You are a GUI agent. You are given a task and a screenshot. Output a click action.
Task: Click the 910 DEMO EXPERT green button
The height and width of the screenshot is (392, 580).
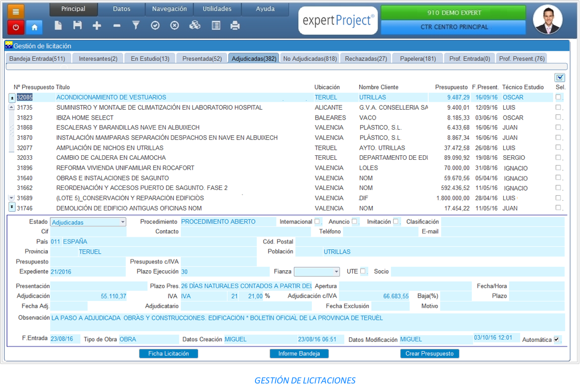click(454, 13)
